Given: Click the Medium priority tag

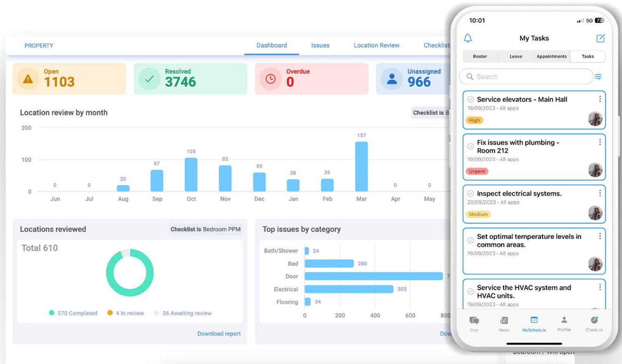Looking at the screenshot, I should click(x=478, y=214).
